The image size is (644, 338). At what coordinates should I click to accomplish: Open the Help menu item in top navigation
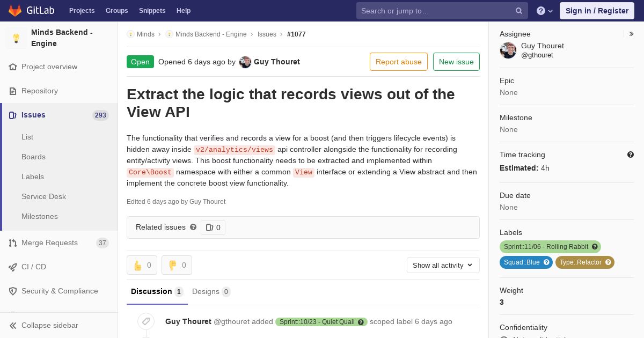tap(184, 11)
